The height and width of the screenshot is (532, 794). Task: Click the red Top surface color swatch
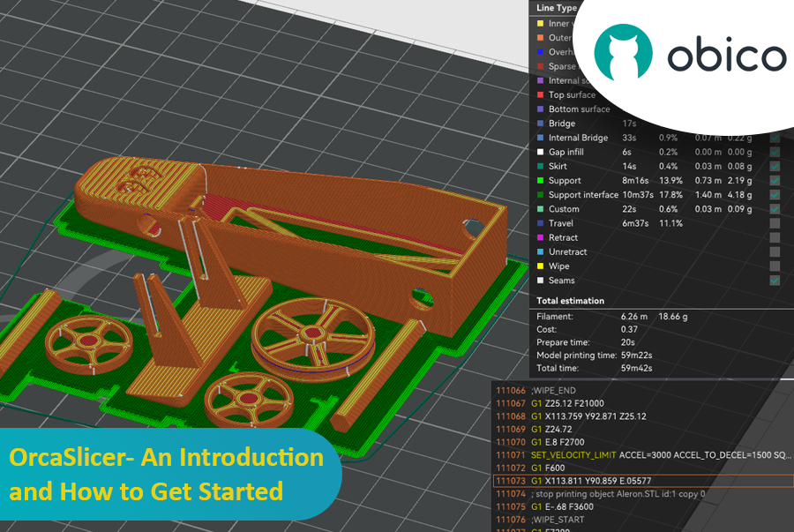540,95
